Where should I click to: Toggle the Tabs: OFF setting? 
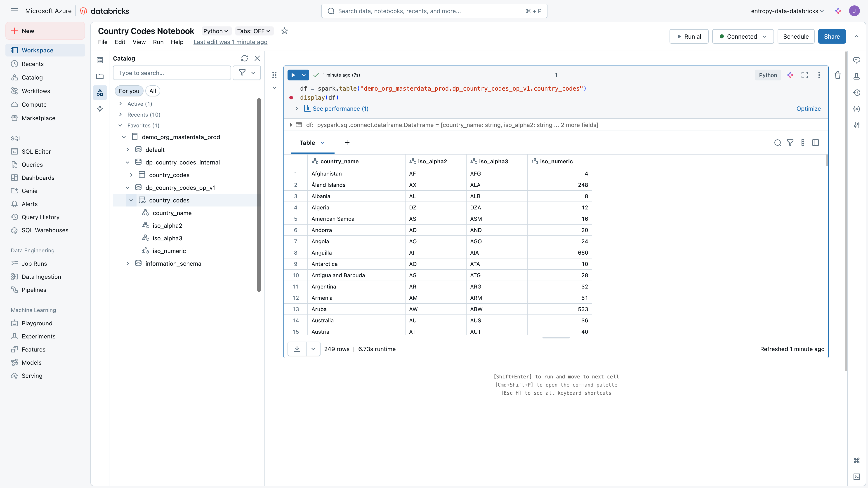[254, 31]
